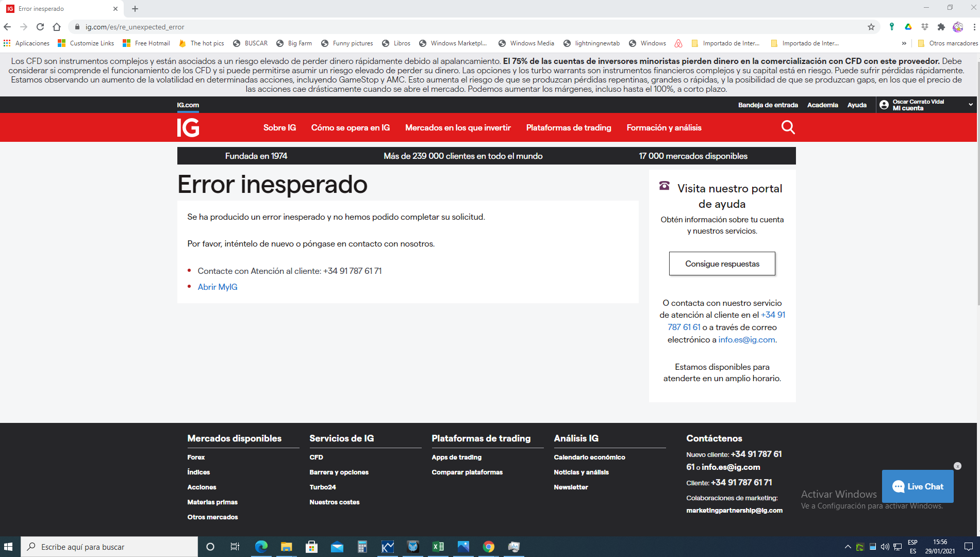
Task: Open Apps de trading footer link
Action: (x=456, y=457)
